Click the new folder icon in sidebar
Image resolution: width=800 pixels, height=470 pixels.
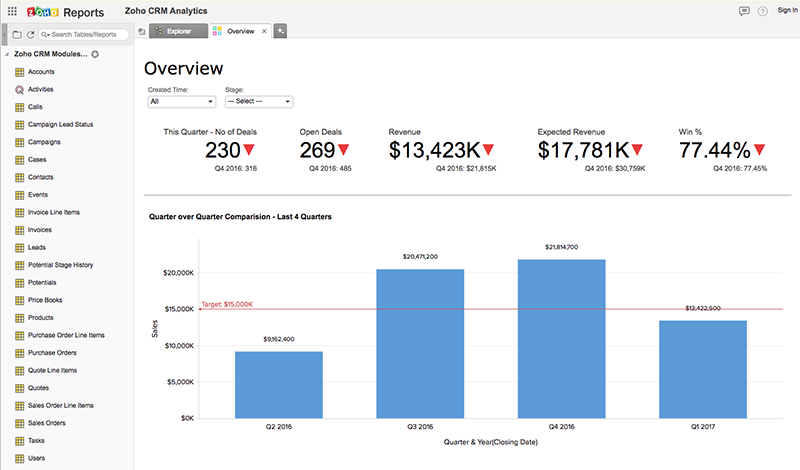[x=17, y=34]
